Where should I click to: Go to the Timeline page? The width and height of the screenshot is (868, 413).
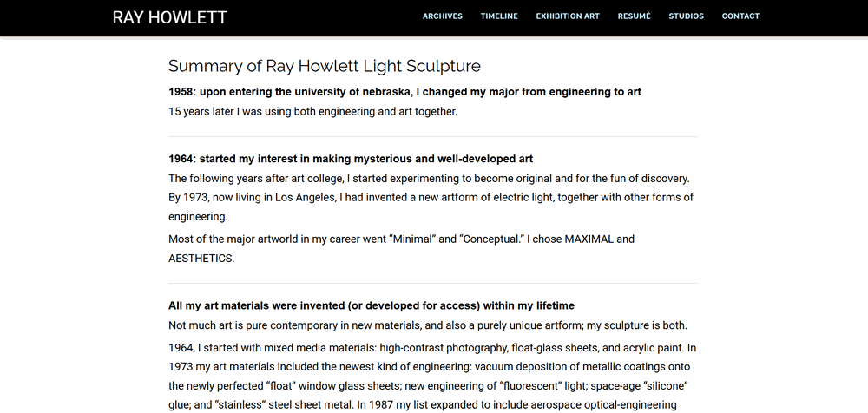pos(499,16)
